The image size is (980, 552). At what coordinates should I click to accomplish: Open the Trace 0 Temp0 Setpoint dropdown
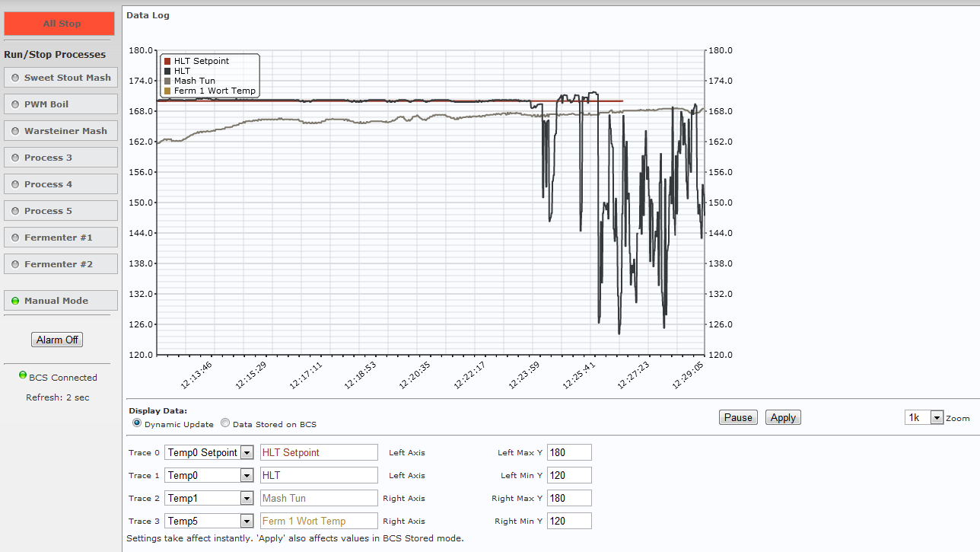coord(208,452)
